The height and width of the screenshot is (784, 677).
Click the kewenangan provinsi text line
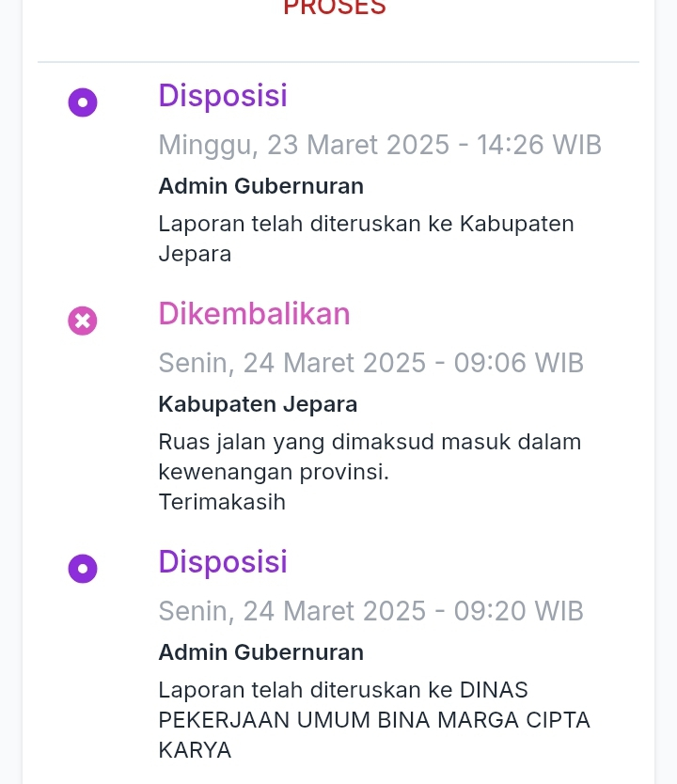274,472
